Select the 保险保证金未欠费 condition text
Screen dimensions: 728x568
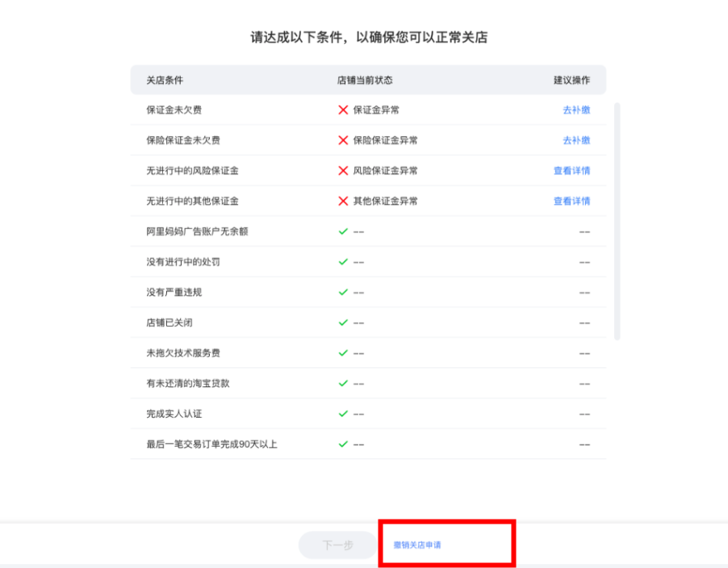[x=183, y=140]
